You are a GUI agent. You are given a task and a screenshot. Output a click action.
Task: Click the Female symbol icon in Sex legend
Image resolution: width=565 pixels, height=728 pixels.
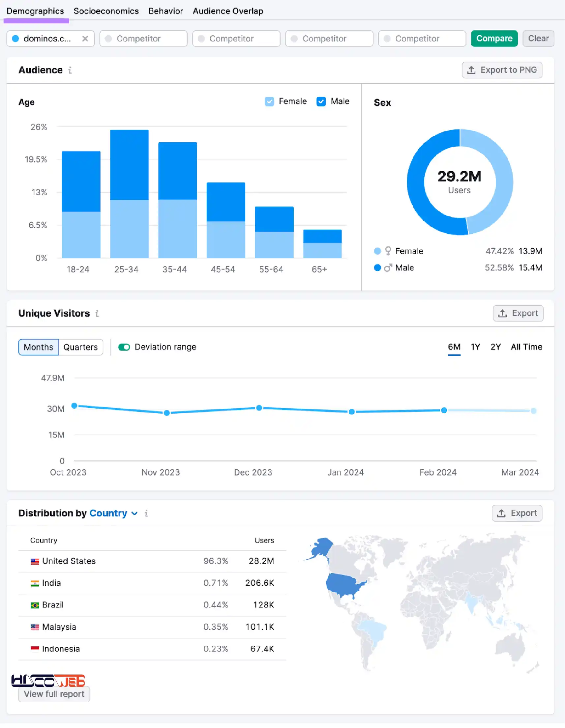click(x=388, y=251)
